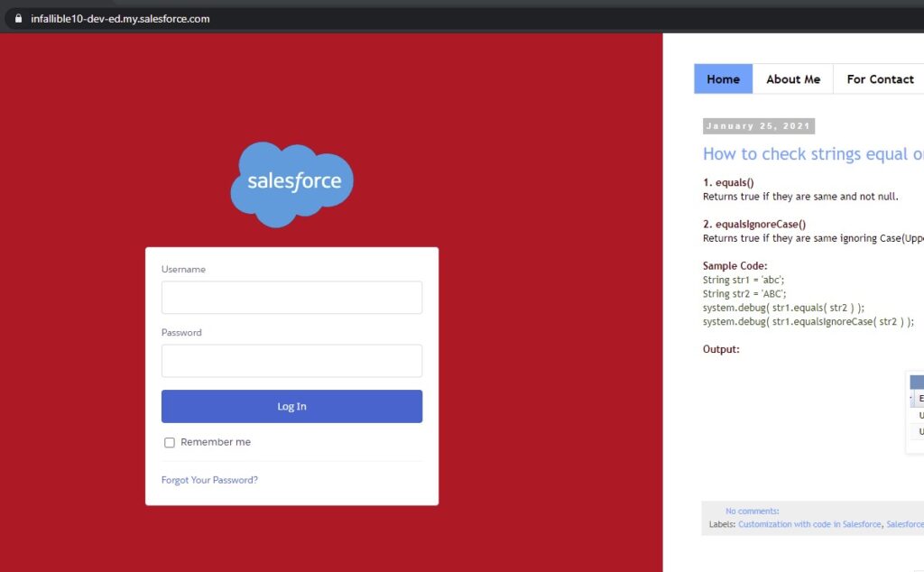Screen dimensions: 924x572
Task: Click the line String str2 = 'ABC';
Action: click(x=744, y=293)
